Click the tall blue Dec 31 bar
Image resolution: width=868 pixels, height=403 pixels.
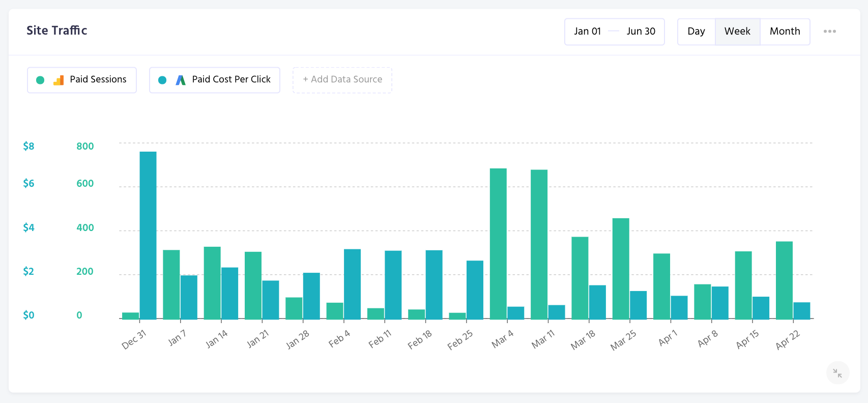pyautogui.click(x=148, y=235)
